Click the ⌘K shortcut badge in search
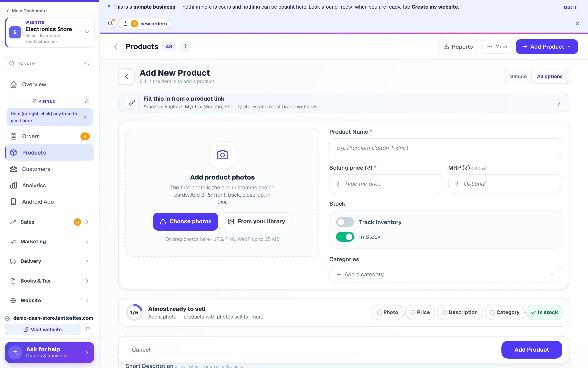 coord(87,64)
